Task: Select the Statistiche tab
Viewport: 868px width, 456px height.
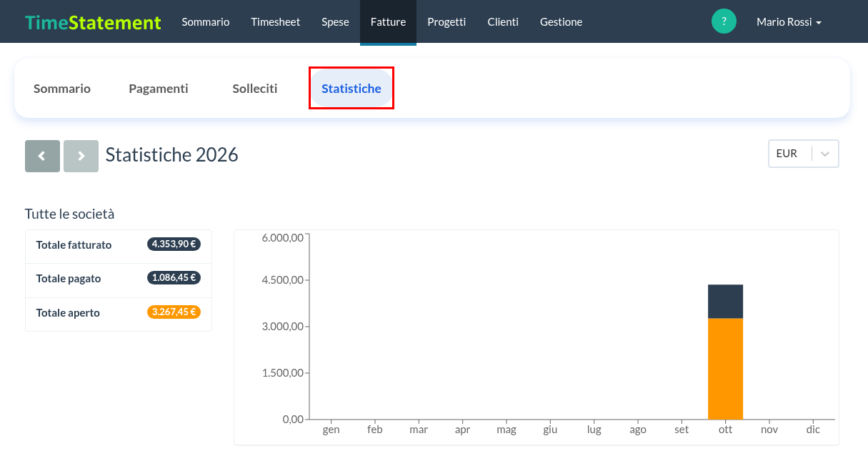Action: [x=351, y=89]
